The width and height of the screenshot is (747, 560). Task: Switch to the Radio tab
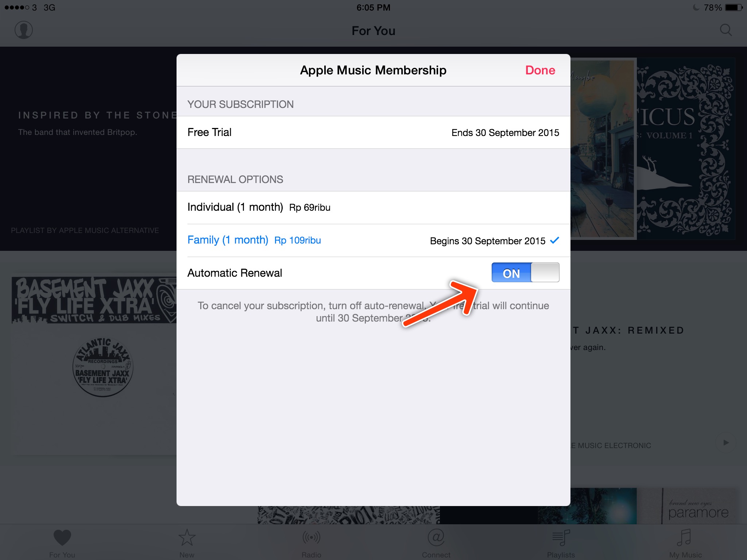point(311,543)
